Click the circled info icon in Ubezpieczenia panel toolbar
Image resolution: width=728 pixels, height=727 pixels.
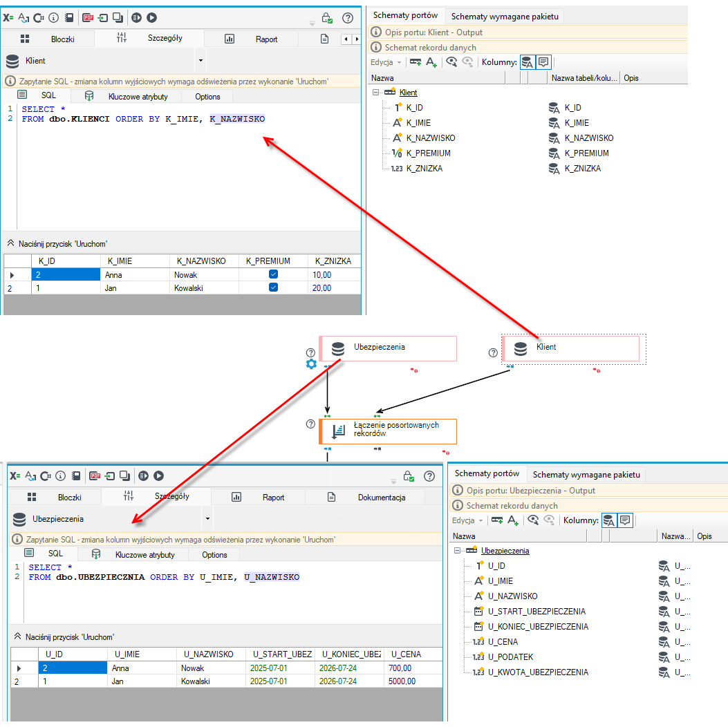click(60, 476)
